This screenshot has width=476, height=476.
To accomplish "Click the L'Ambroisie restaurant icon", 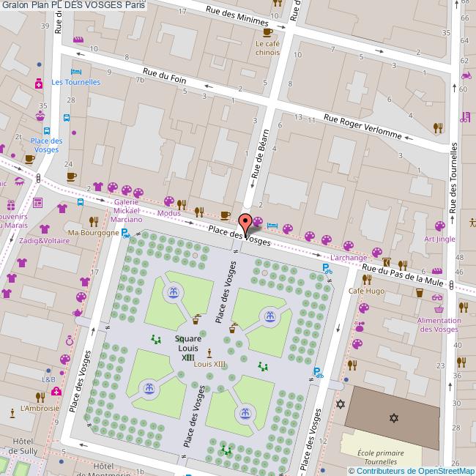I will coord(40,396).
